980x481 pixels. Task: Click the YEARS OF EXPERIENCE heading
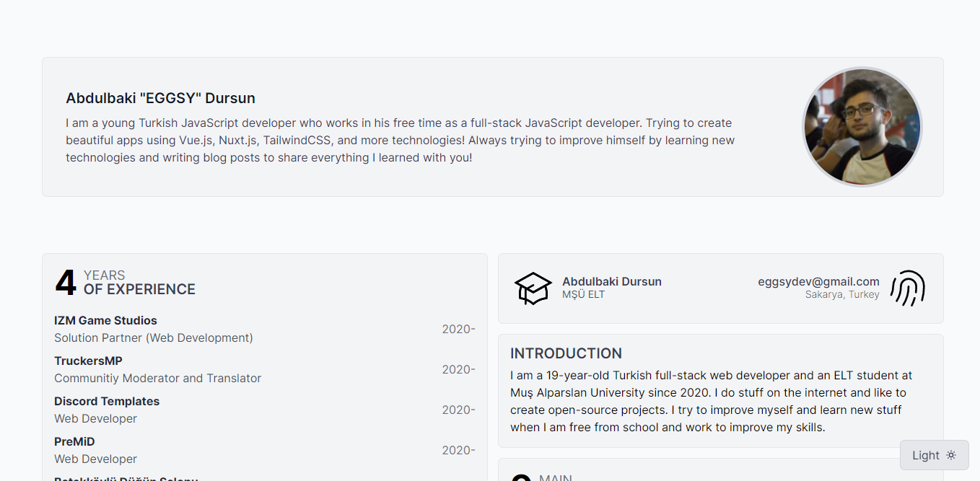click(139, 283)
